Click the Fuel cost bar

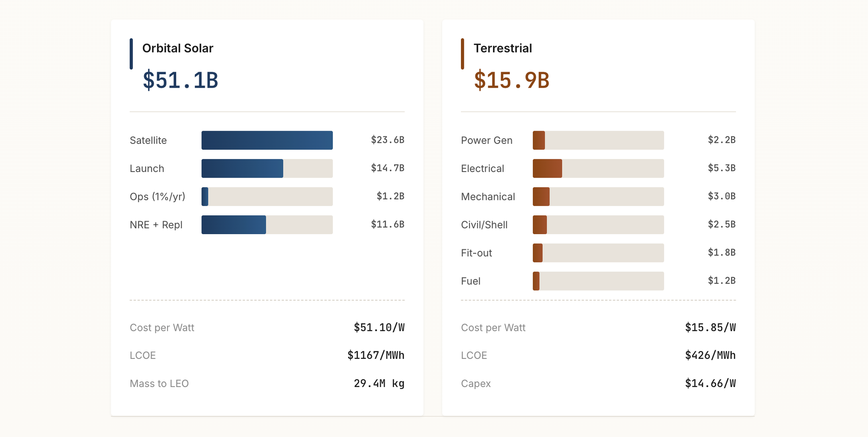(x=598, y=281)
